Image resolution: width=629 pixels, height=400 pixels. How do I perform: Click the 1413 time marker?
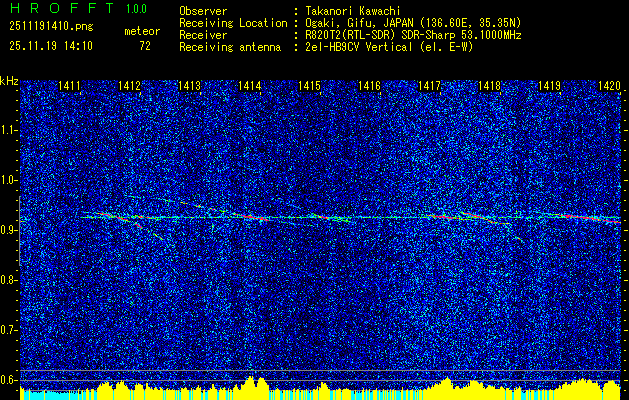point(189,85)
